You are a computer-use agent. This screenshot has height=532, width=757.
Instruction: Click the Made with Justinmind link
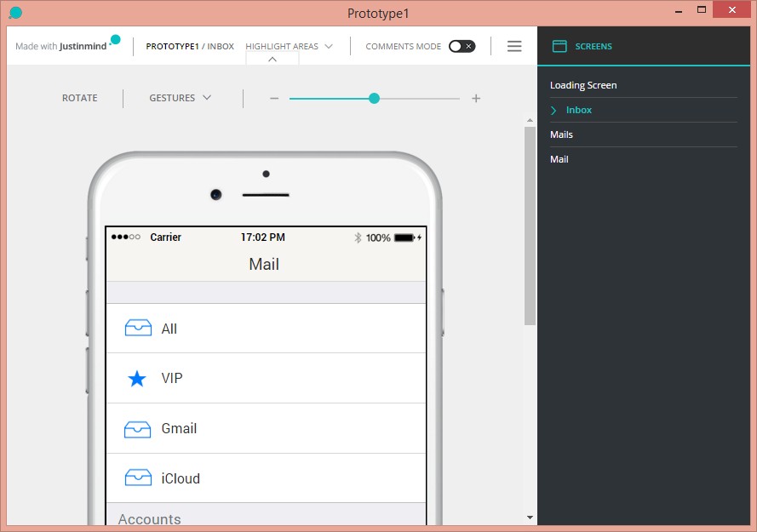click(x=60, y=46)
